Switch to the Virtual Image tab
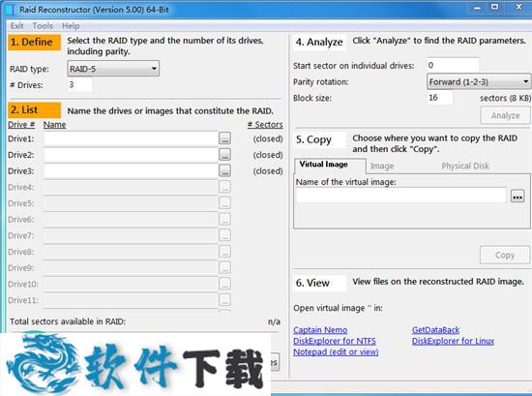The width and height of the screenshot is (532, 396). (323, 165)
